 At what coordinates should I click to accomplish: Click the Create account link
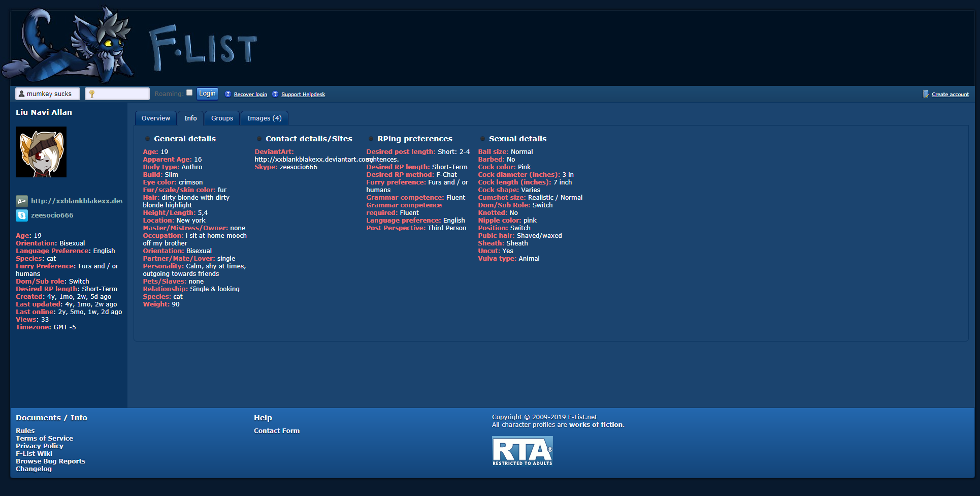pyautogui.click(x=950, y=95)
